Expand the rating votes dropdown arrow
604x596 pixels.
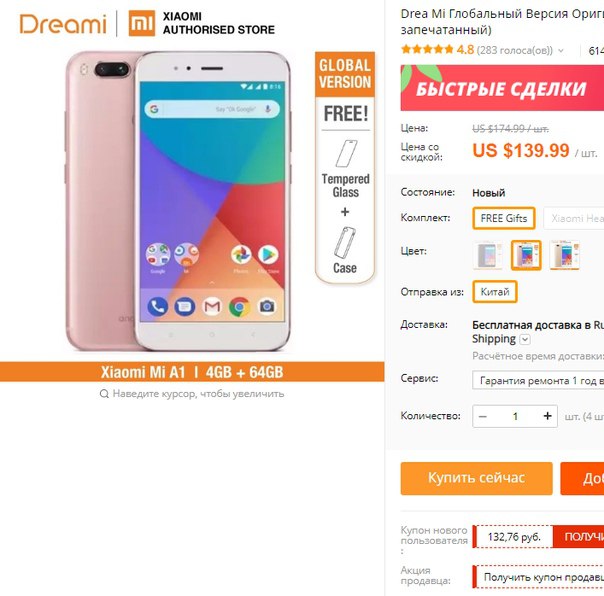[x=561, y=50]
